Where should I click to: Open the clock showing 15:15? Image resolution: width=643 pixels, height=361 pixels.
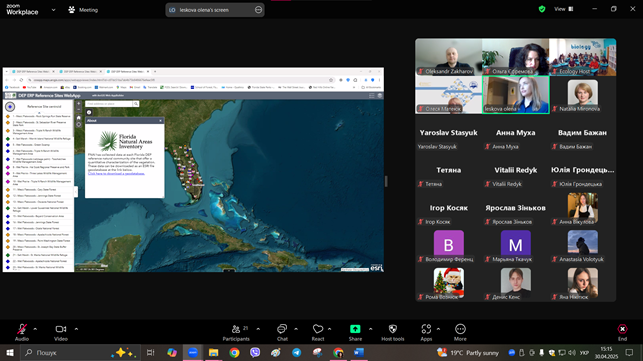click(606, 352)
